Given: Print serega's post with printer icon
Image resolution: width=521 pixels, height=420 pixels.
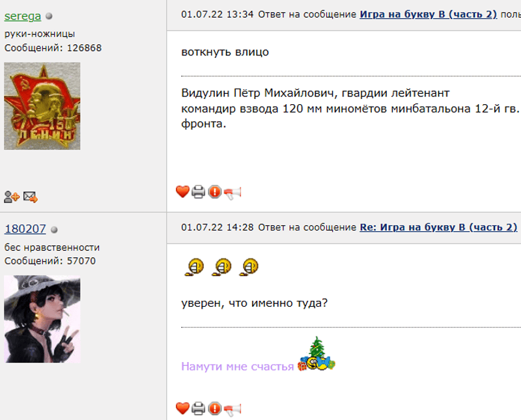Looking at the screenshot, I should 199,192.
